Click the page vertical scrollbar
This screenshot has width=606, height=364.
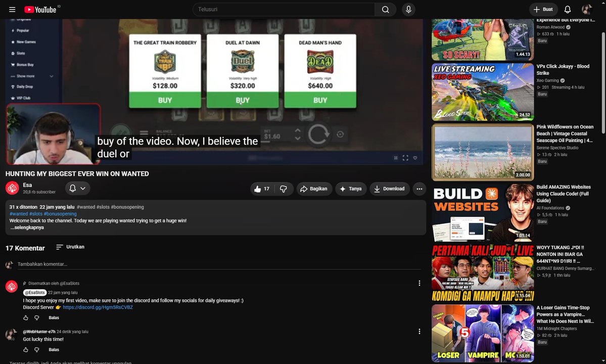603,83
